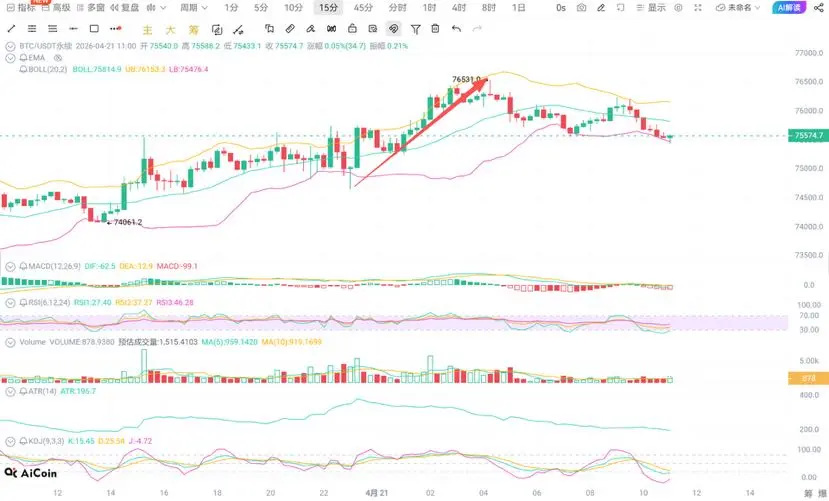829x501 pixels.
Task: Select the rectangle drawing tool
Action: [x=94, y=29]
